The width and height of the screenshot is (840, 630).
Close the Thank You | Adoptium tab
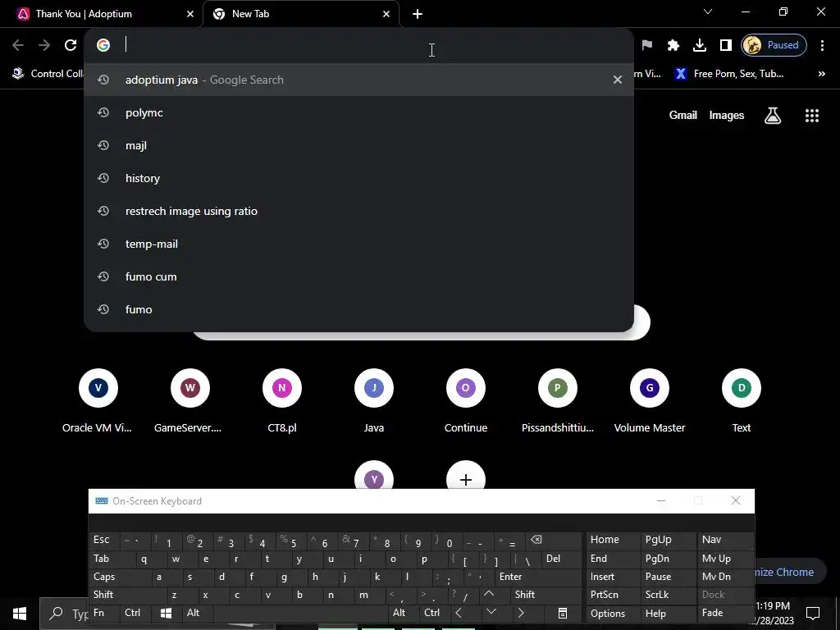(x=190, y=14)
